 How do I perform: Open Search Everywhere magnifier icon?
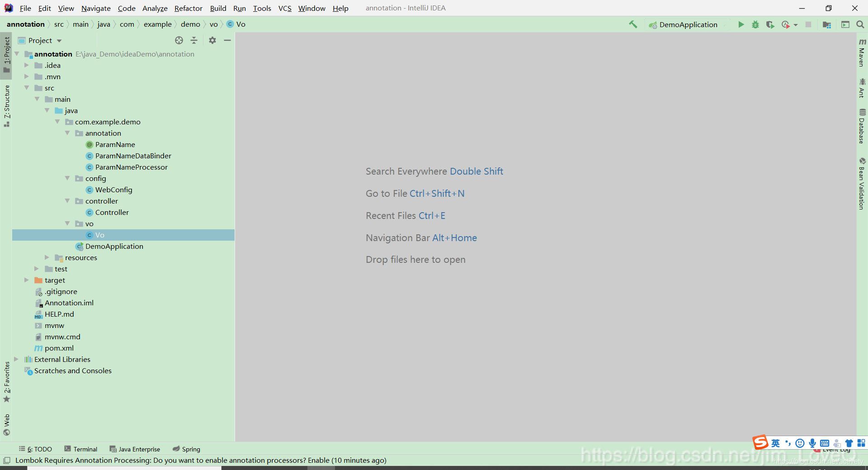(860, 24)
